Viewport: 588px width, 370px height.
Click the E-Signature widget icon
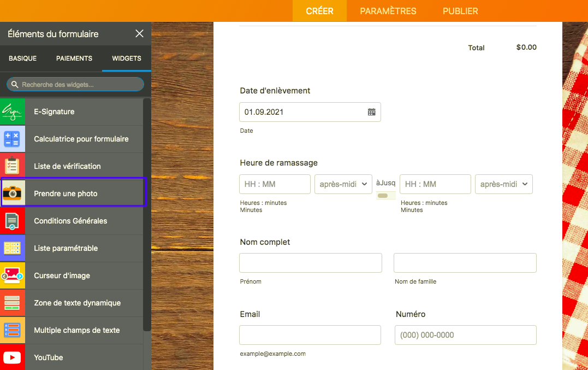(13, 111)
